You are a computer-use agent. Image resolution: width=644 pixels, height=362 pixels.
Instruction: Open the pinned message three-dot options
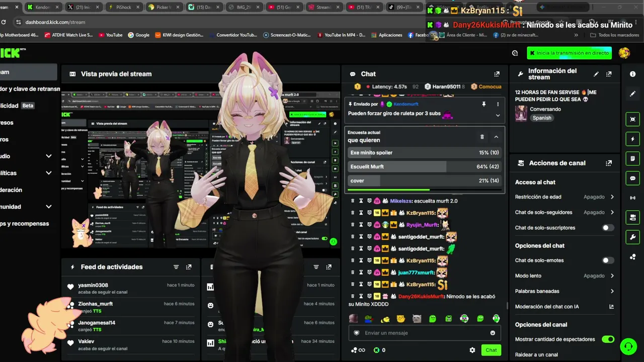(498, 104)
